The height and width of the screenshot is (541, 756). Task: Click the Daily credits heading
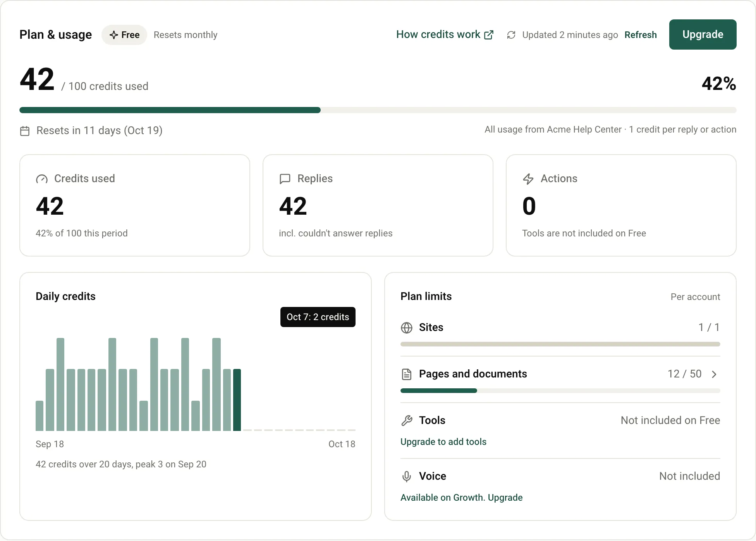tap(65, 296)
